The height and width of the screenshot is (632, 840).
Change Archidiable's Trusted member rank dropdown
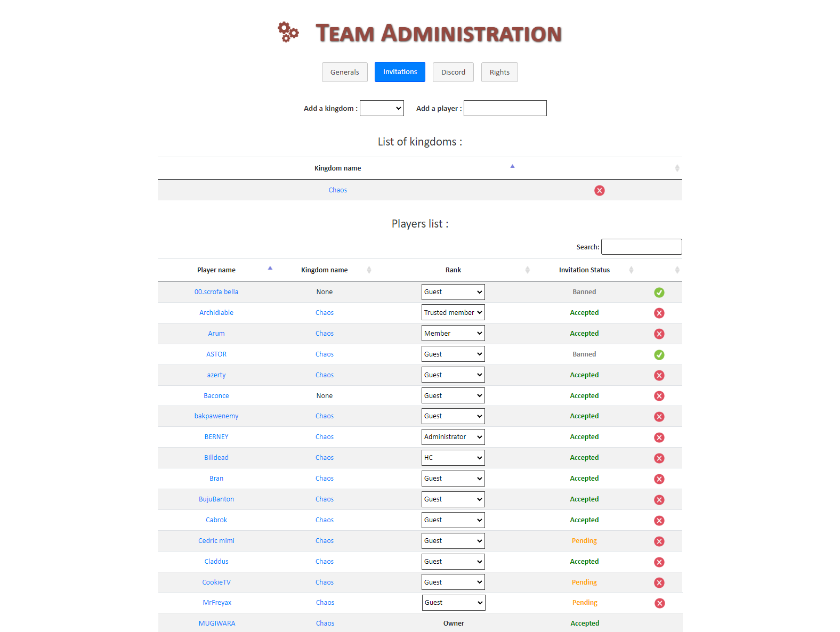click(x=453, y=312)
